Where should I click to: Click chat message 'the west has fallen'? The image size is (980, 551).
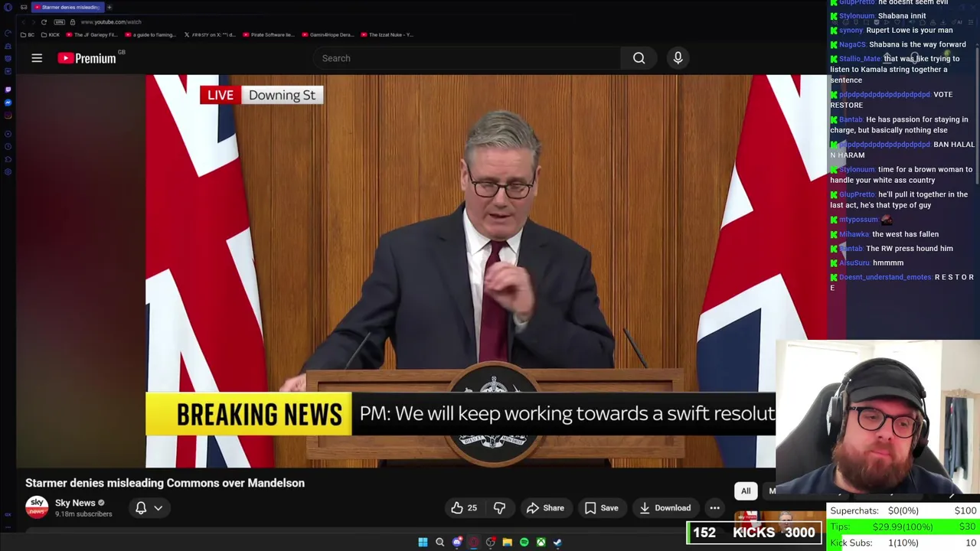(x=905, y=234)
